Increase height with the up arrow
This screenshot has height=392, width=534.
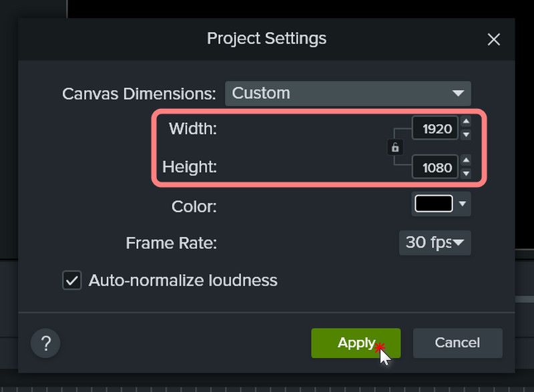tap(466, 160)
